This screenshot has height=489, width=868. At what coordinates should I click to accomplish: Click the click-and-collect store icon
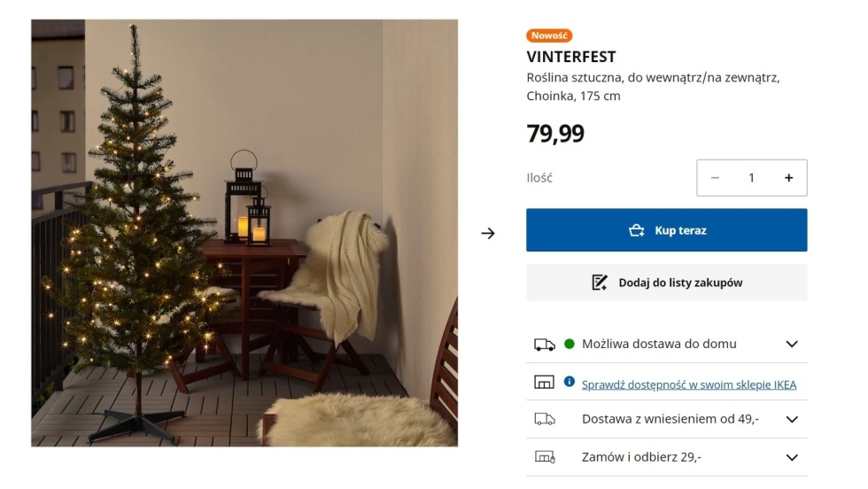(x=544, y=457)
